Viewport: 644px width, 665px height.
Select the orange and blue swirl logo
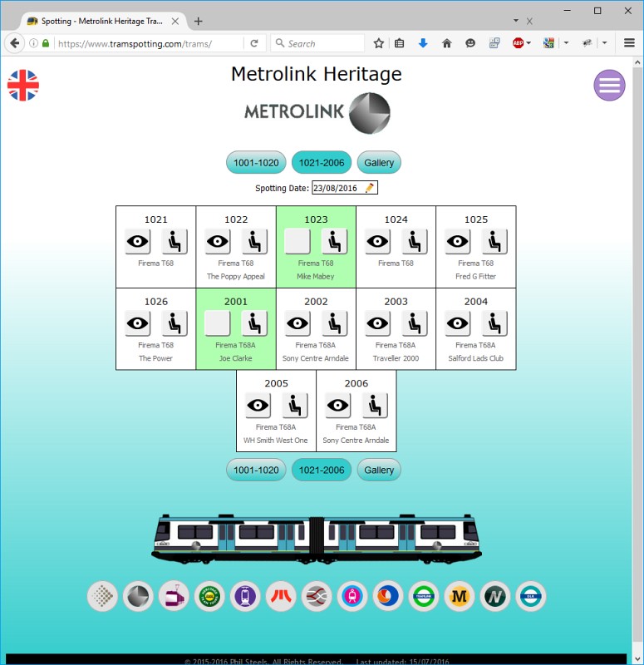[388, 596]
